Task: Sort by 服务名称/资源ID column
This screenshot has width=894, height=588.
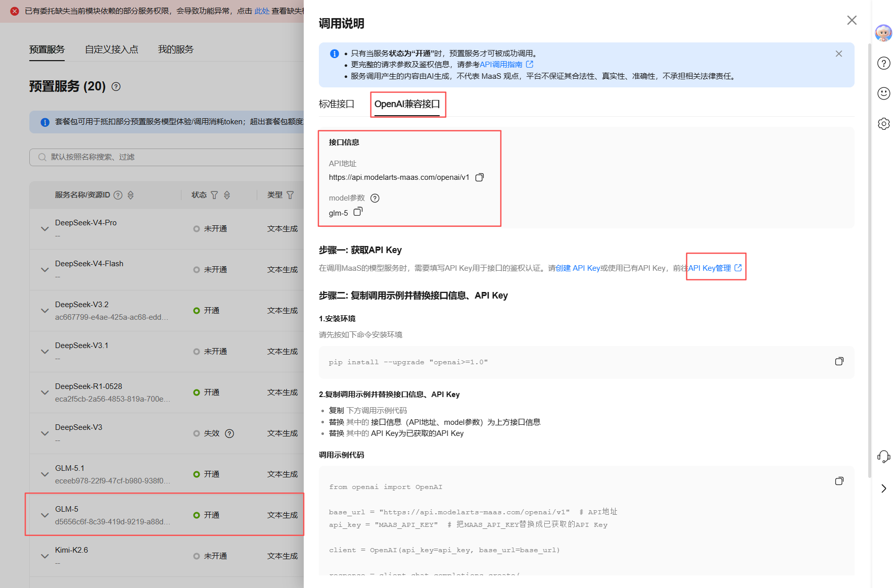Action: [x=130, y=195]
